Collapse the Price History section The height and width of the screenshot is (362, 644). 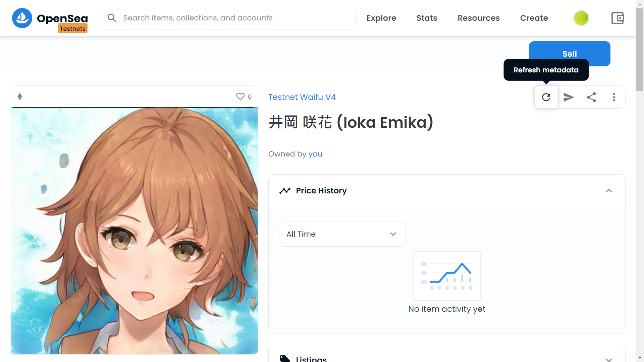(609, 191)
